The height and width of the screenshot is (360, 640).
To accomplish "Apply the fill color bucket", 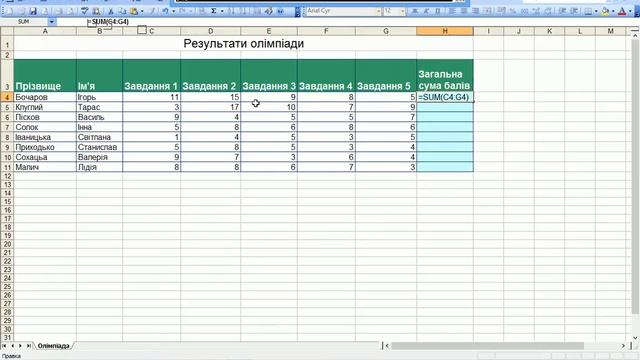I will point(605,11).
